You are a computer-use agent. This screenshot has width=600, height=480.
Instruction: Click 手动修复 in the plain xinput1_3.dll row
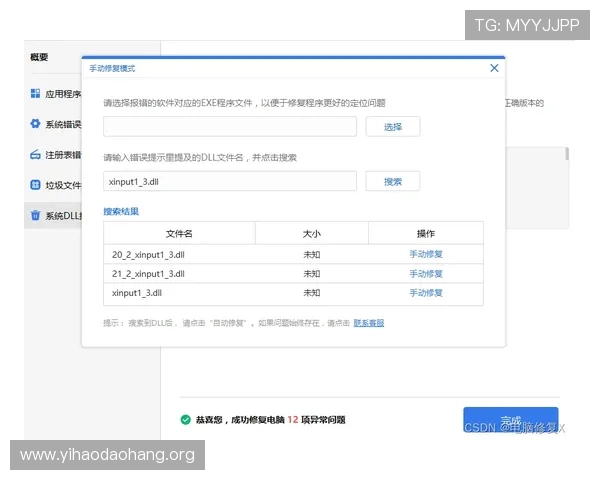point(426,293)
